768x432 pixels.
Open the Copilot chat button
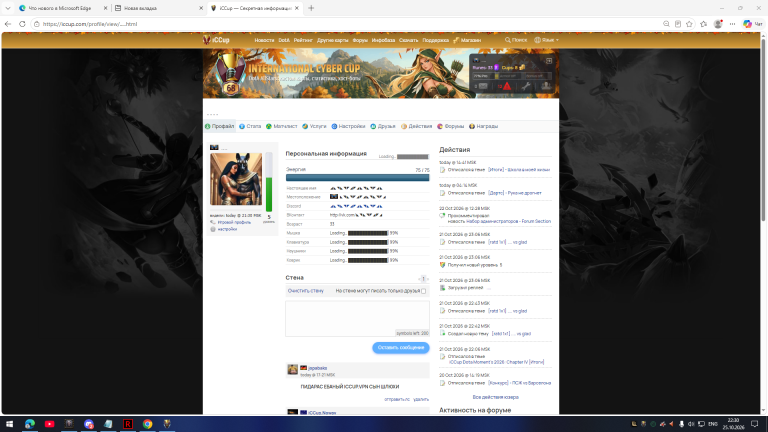tap(753, 24)
